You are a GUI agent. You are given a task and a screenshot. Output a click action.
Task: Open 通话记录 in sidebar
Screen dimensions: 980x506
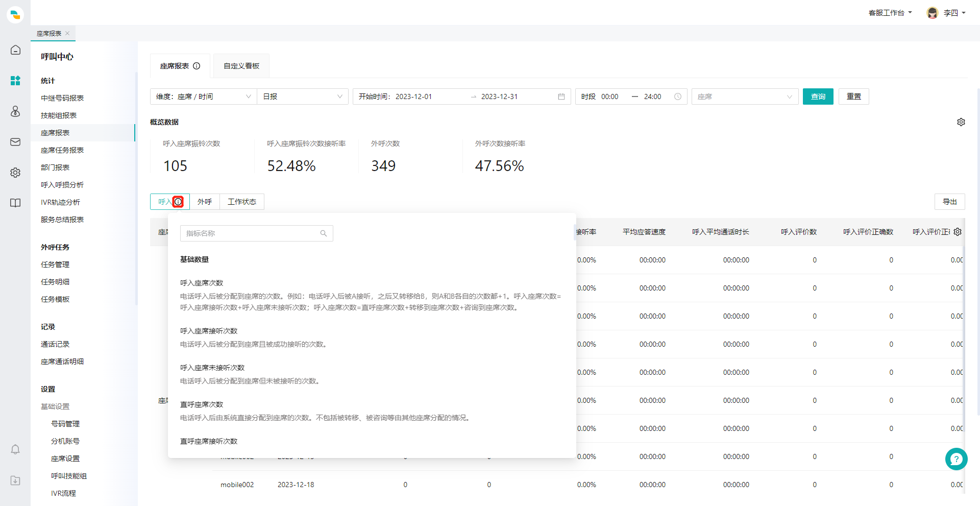55,344
